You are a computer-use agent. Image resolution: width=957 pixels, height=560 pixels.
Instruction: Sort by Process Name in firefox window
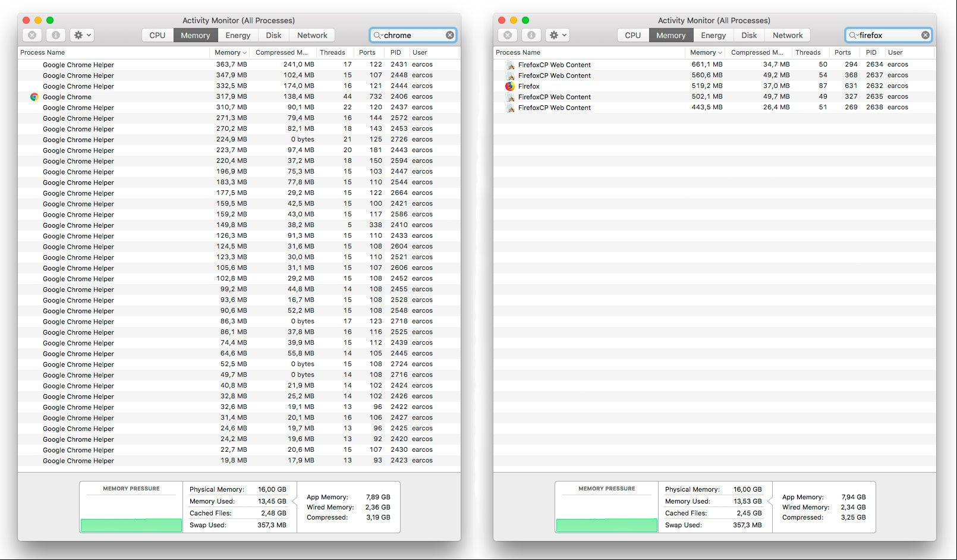[x=590, y=52]
